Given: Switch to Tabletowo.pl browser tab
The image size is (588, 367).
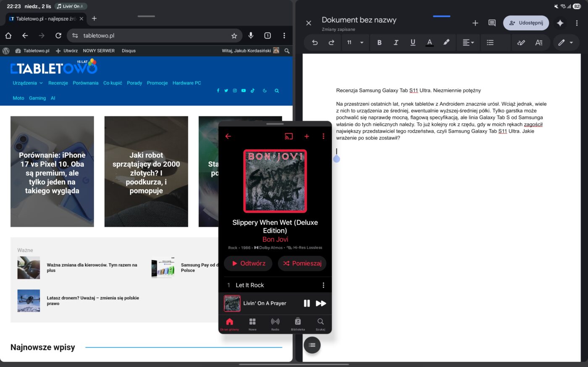Looking at the screenshot, I should [42, 19].
